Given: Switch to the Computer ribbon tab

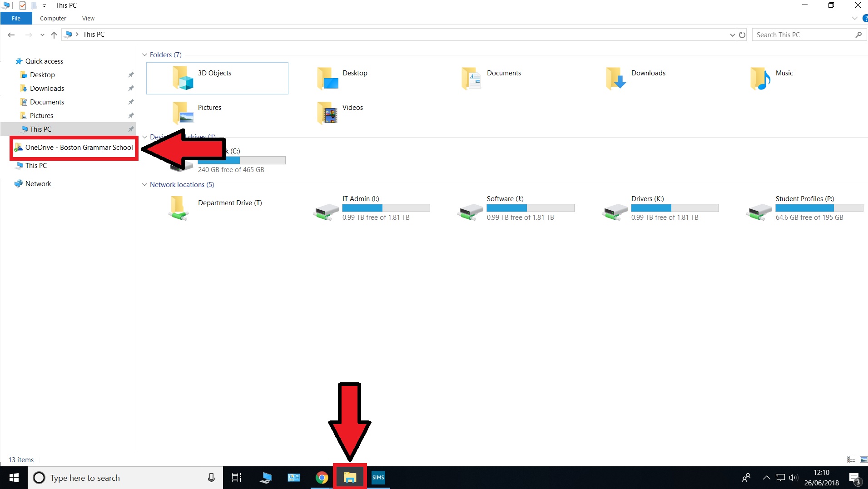Looking at the screenshot, I should pos(53,18).
